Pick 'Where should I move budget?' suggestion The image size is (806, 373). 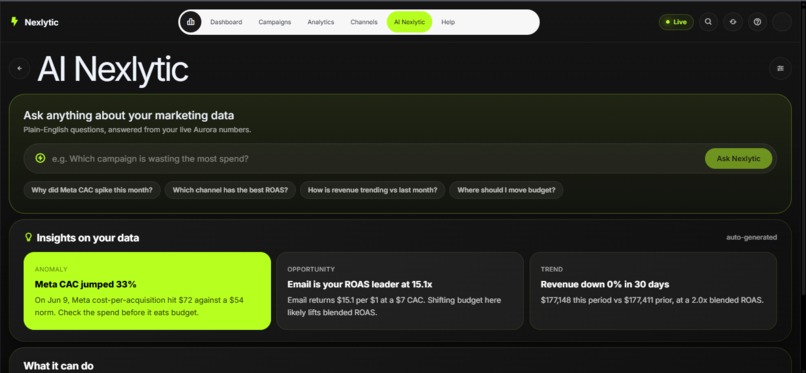506,190
